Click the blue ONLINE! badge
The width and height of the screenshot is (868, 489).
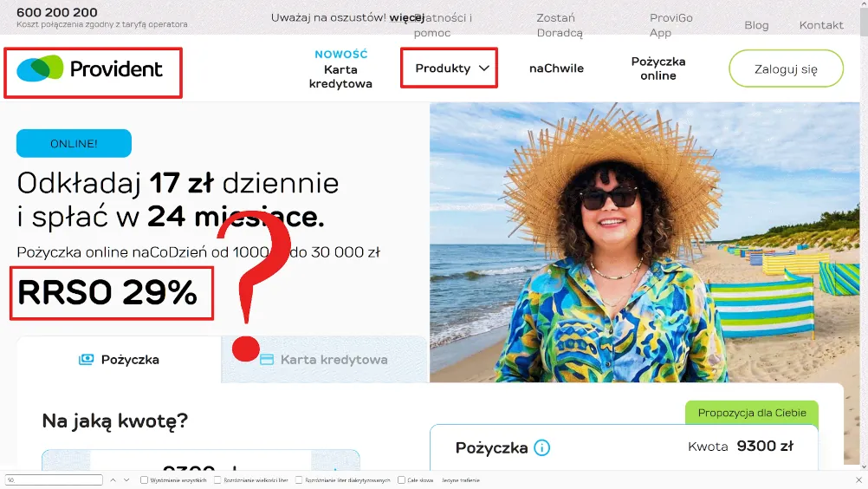pos(74,143)
